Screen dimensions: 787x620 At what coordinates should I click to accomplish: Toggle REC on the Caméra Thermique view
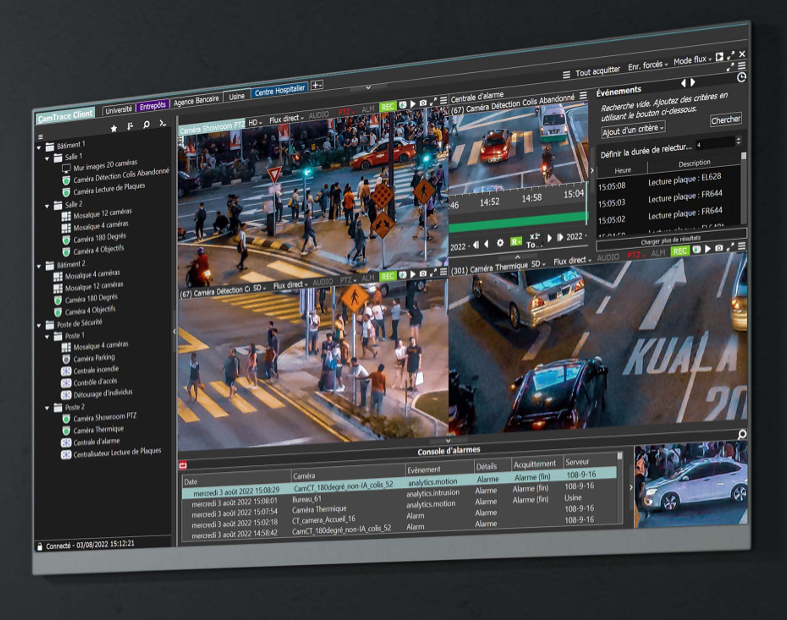tap(680, 251)
